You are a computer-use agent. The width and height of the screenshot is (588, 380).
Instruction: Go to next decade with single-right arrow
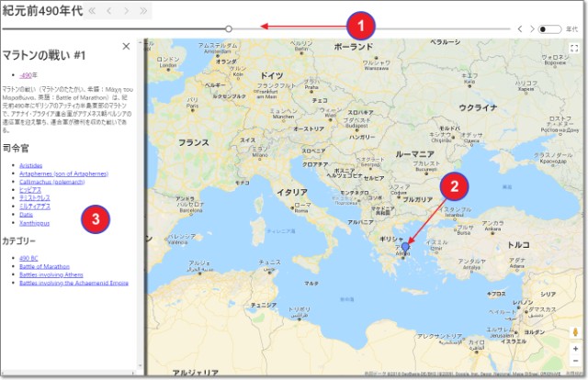127,10
